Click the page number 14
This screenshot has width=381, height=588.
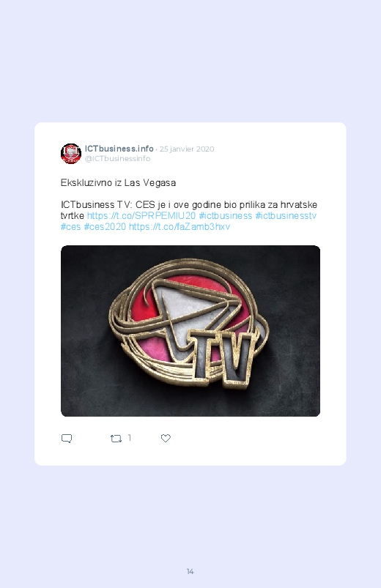tap(190, 571)
